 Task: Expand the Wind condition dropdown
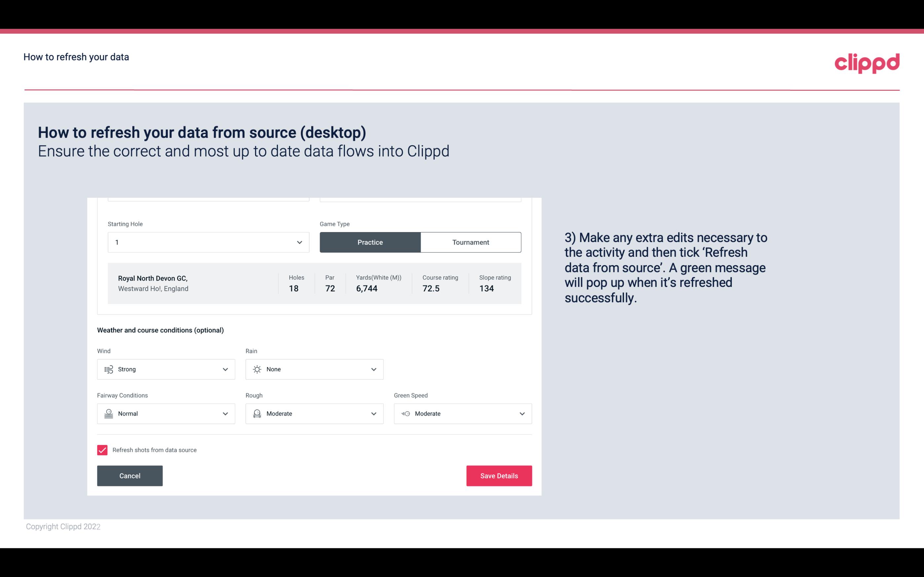(225, 369)
